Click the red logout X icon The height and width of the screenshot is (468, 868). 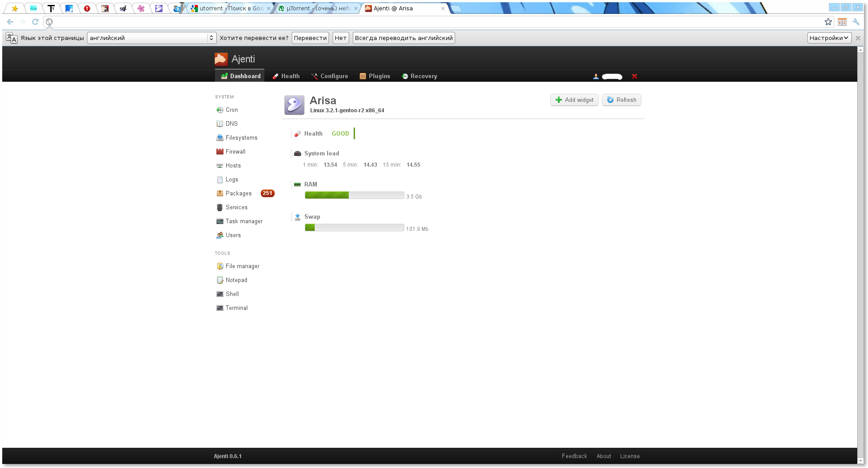[x=635, y=76]
